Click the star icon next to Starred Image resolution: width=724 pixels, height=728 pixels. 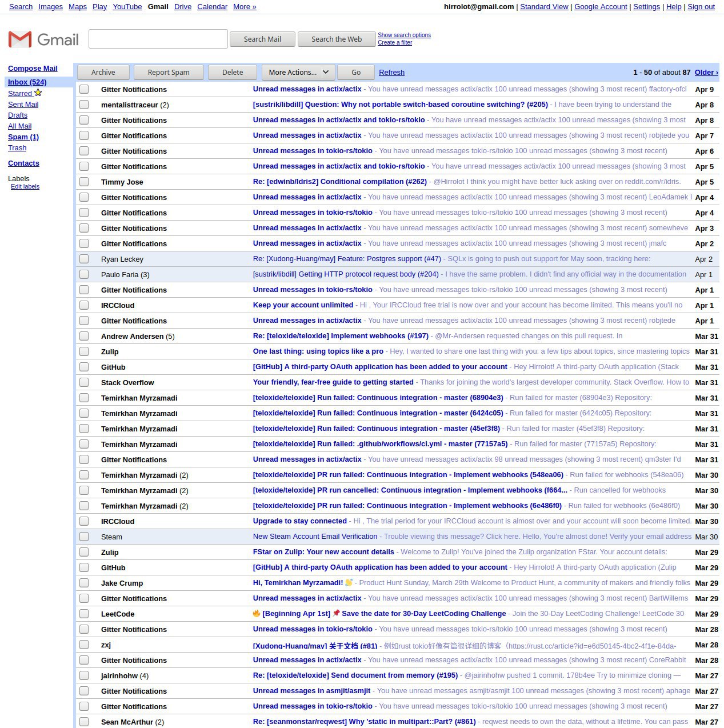pyautogui.click(x=38, y=93)
